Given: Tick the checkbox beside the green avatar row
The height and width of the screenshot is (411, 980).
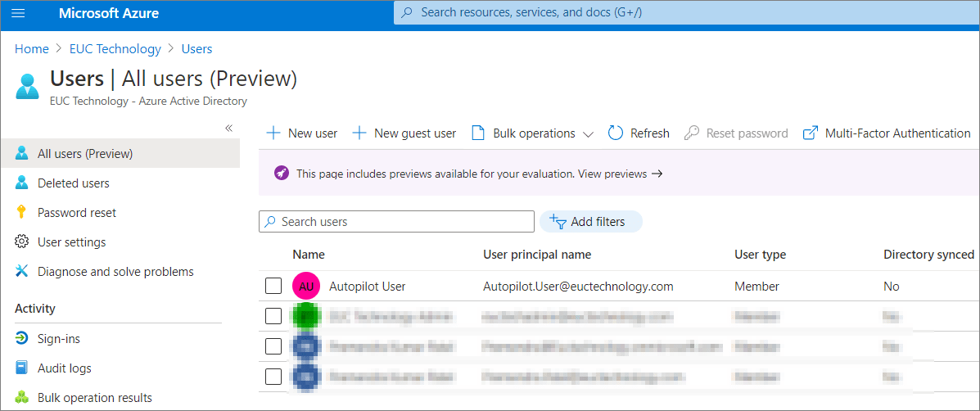Looking at the screenshot, I should click(x=273, y=316).
